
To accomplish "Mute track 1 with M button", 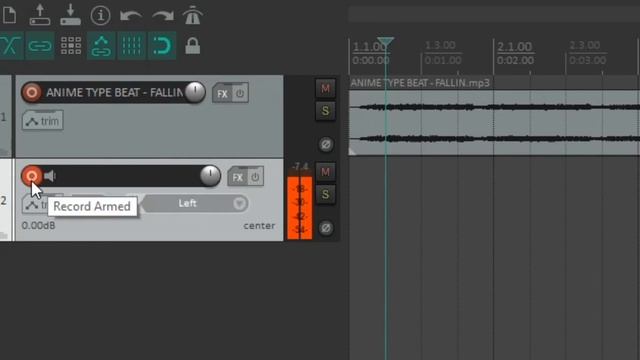I will pyautogui.click(x=325, y=89).
